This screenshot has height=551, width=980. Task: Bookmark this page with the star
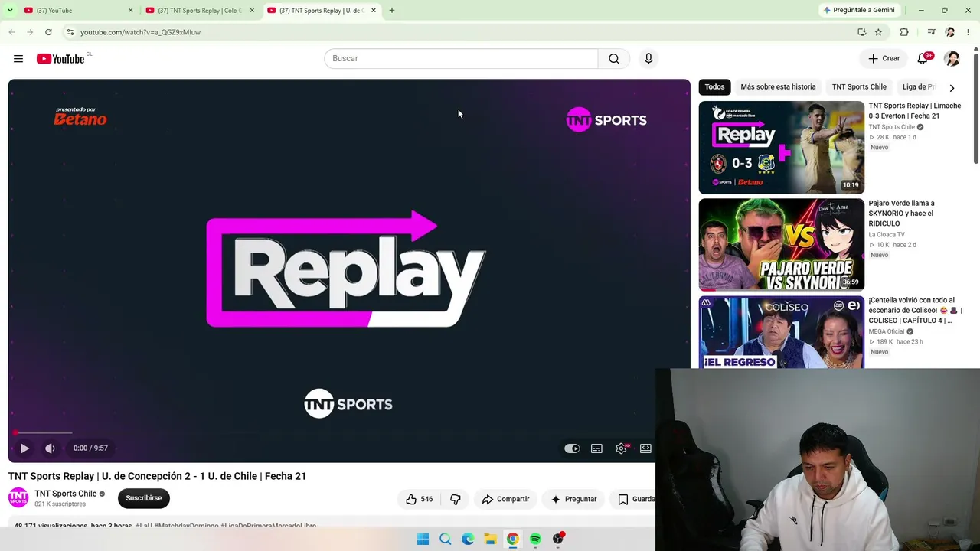[878, 32]
